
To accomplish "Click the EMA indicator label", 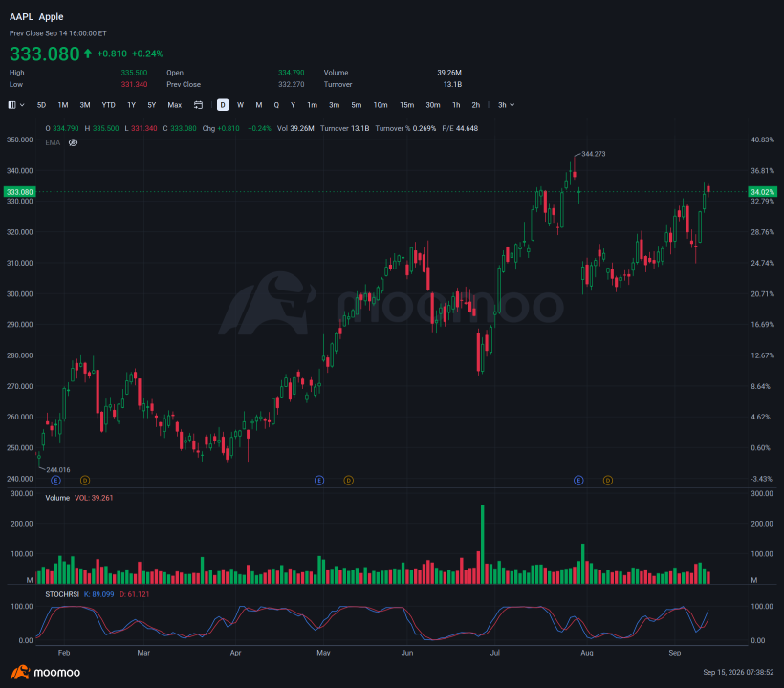I will pyautogui.click(x=53, y=143).
